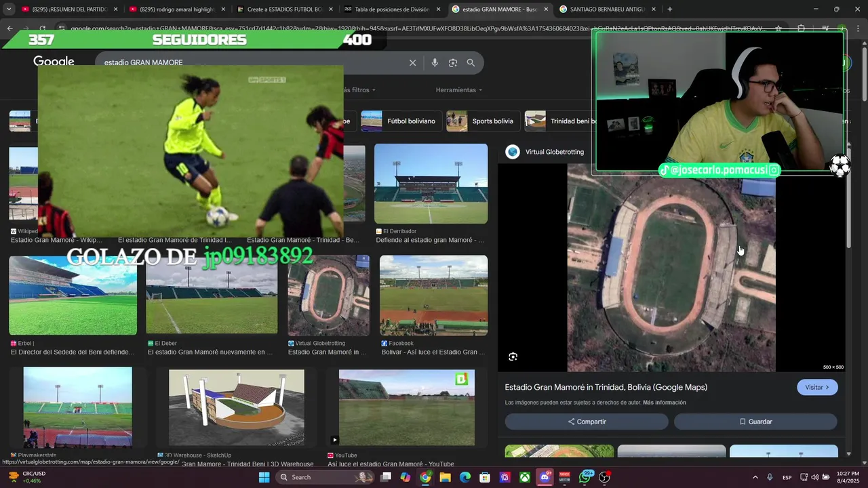The image size is (868, 488).
Task: Open a new browser tab
Action: click(670, 9)
